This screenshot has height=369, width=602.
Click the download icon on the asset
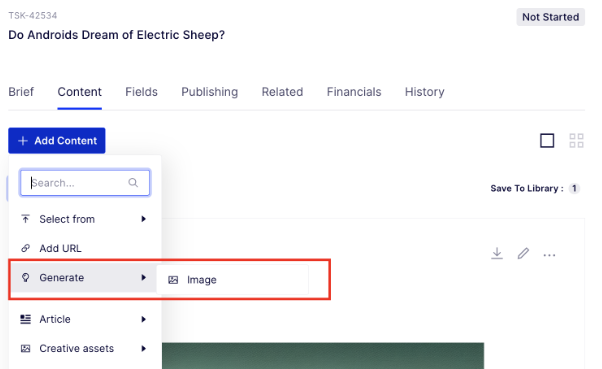497,253
